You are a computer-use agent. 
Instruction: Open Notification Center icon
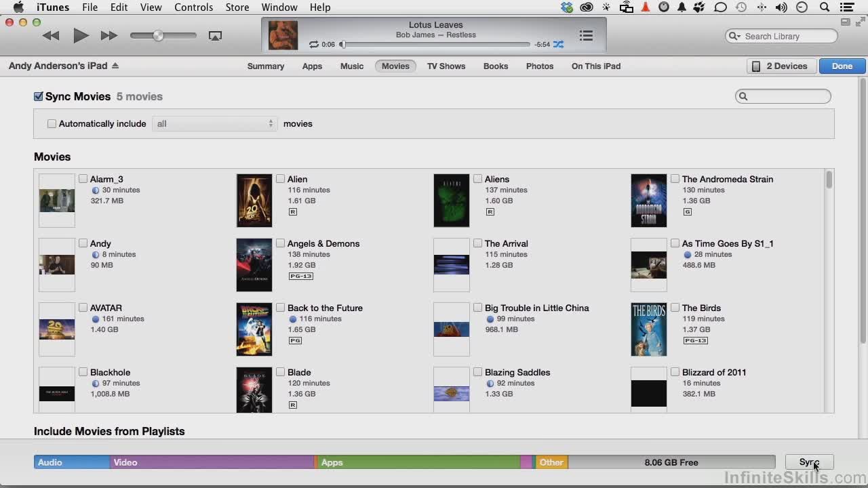[x=846, y=7]
